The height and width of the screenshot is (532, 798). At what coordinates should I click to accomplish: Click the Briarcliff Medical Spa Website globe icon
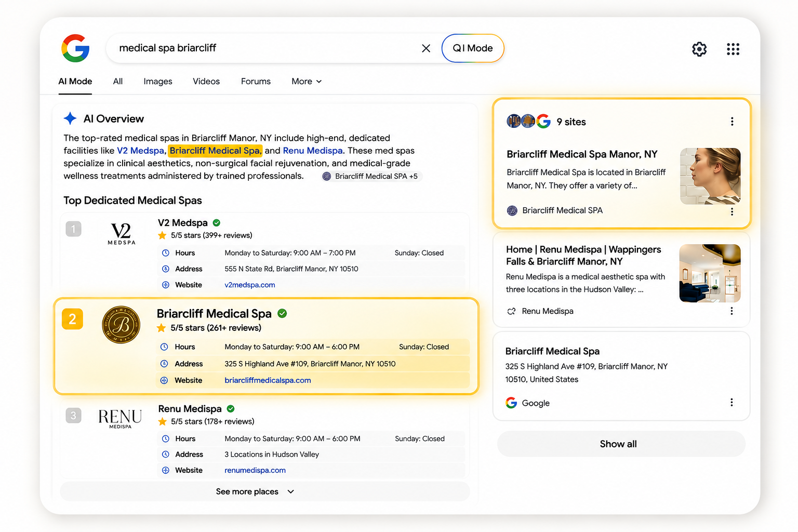[164, 380]
